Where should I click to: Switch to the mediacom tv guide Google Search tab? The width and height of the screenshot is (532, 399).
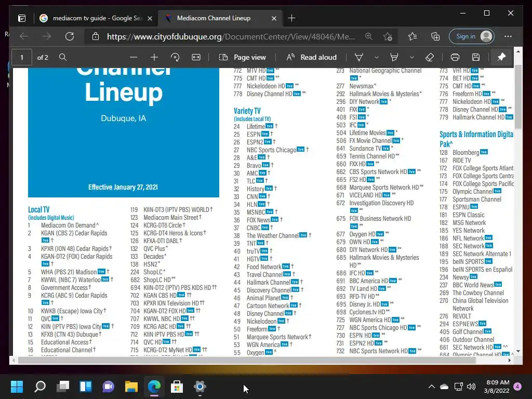coord(96,18)
